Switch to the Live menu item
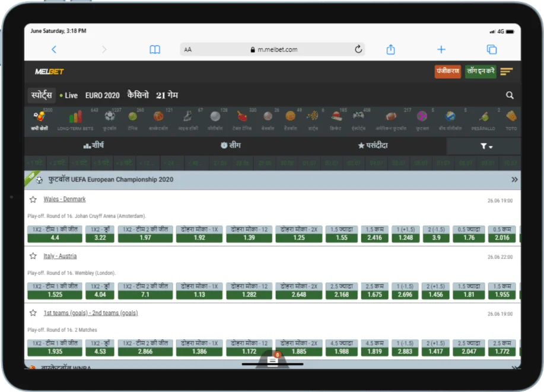Viewport: 544px width, 392px height. [x=69, y=95]
